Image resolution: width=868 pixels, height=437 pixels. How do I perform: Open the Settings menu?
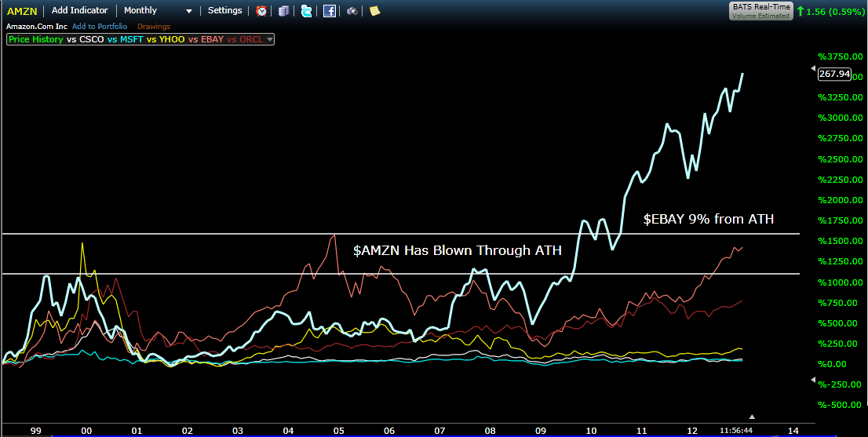(x=224, y=10)
